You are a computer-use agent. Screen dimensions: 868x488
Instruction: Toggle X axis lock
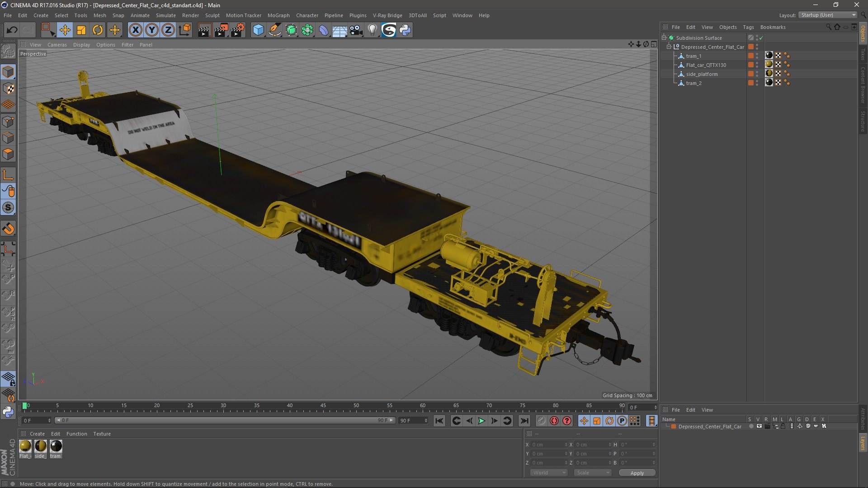point(135,30)
